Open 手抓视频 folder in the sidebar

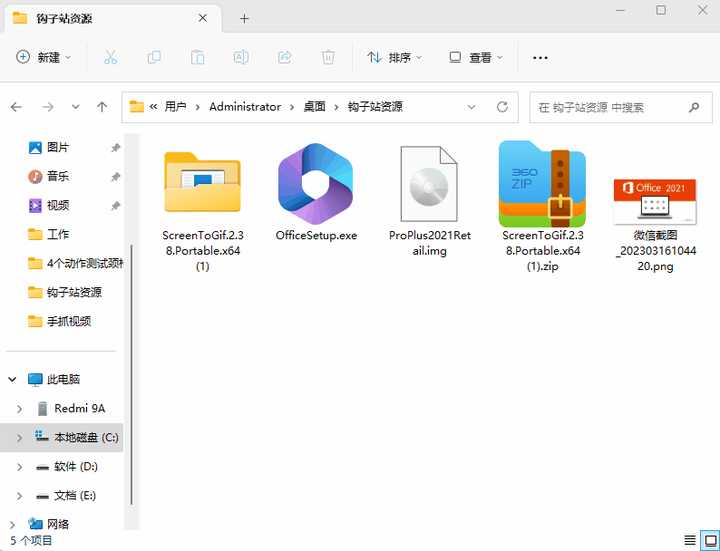[x=59, y=321]
